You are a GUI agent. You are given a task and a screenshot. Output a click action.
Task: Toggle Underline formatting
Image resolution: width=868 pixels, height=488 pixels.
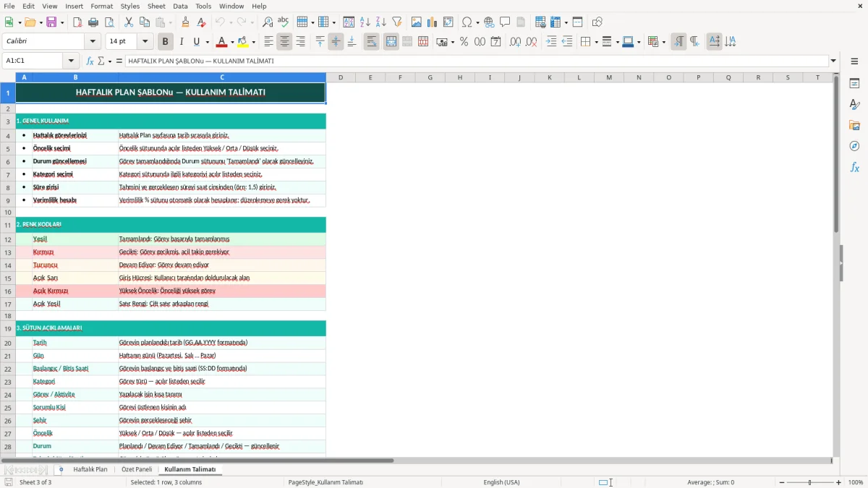click(x=197, y=42)
